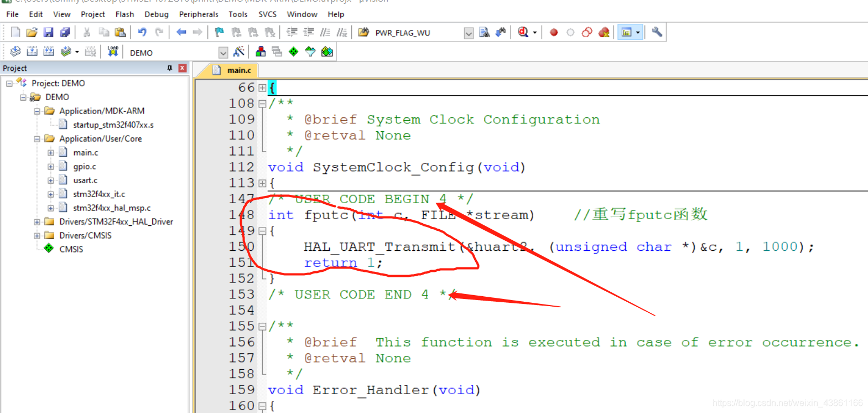Expand the folded code block at line 66
Viewport: 868px width, 413px height.
(x=262, y=88)
